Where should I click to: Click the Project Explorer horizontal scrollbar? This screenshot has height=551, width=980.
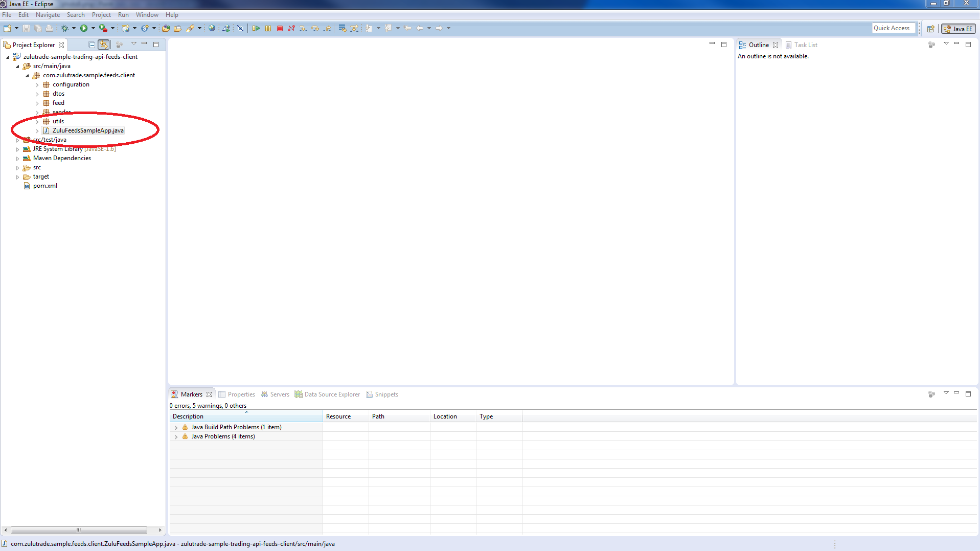(79, 530)
